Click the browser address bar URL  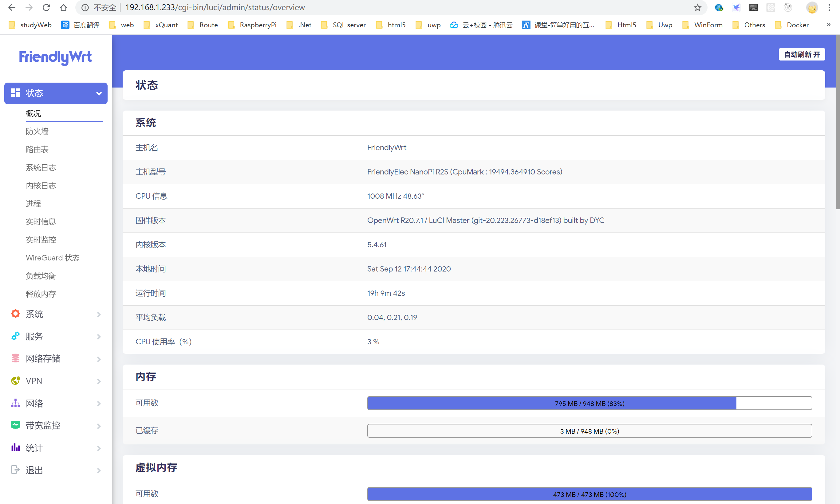[215, 7]
